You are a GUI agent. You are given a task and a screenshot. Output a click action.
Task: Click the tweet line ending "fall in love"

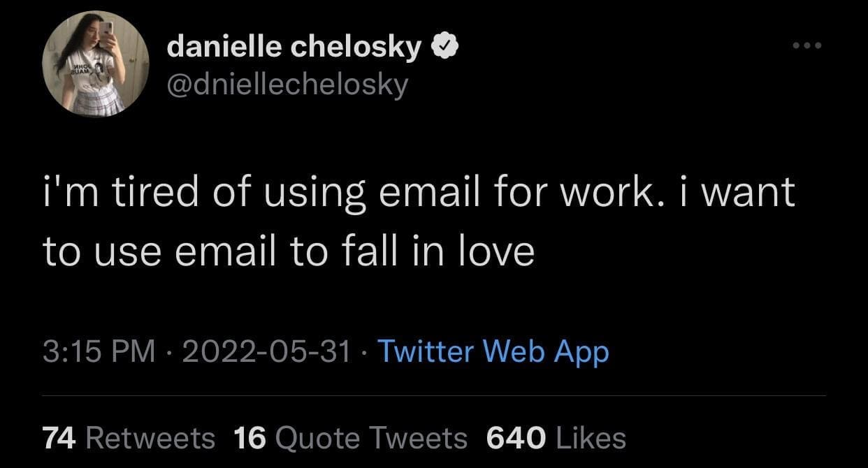pyautogui.click(x=288, y=251)
